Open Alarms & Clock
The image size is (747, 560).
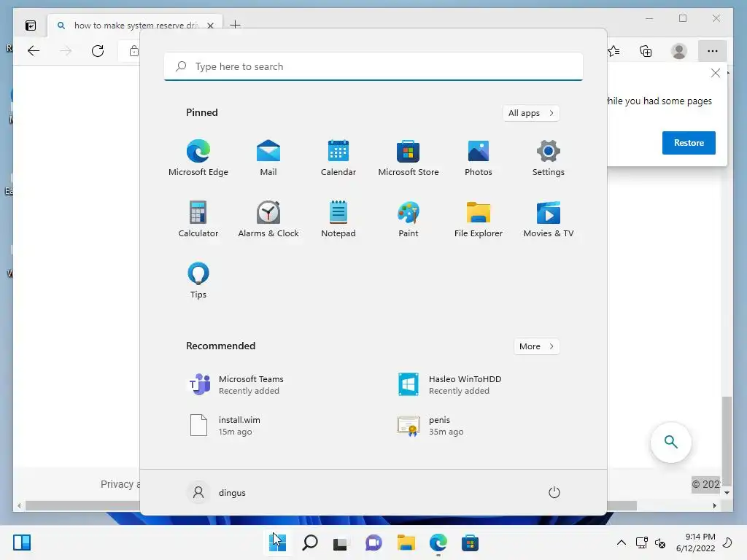[268, 219]
